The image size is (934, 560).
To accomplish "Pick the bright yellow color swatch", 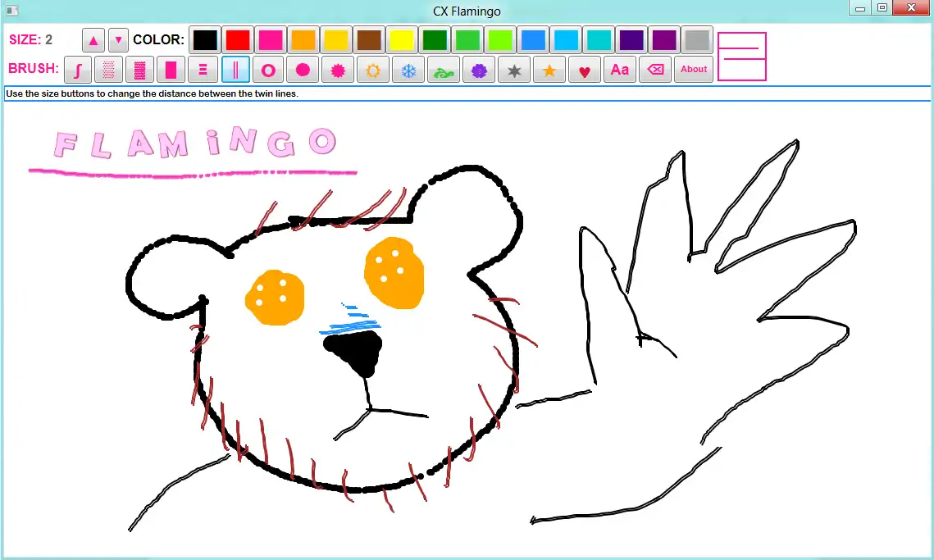I will [402, 40].
